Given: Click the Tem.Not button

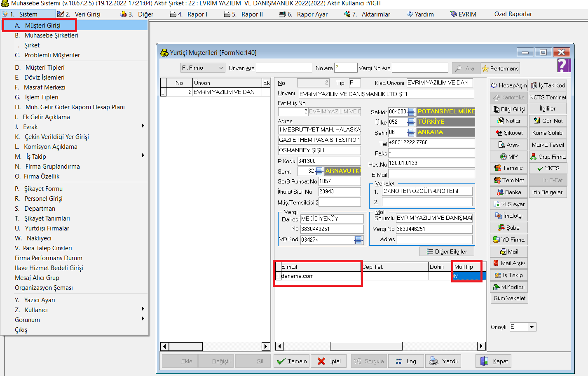Looking at the screenshot, I should tap(509, 180).
